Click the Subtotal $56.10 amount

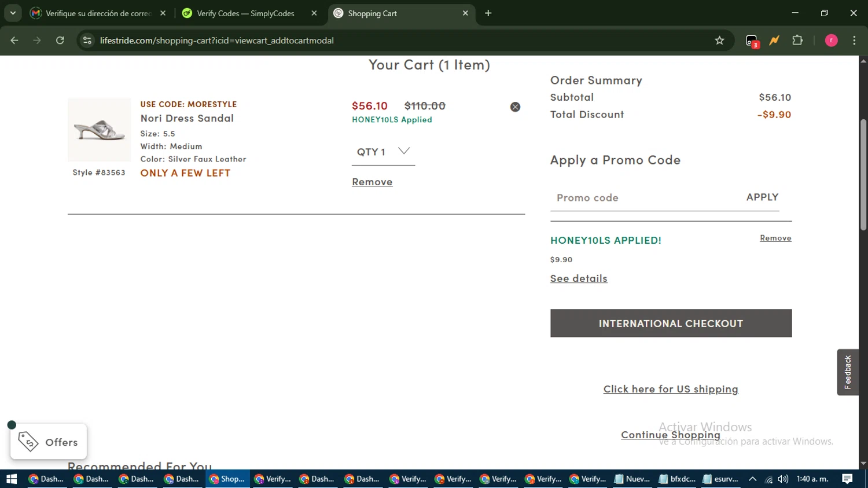(775, 97)
